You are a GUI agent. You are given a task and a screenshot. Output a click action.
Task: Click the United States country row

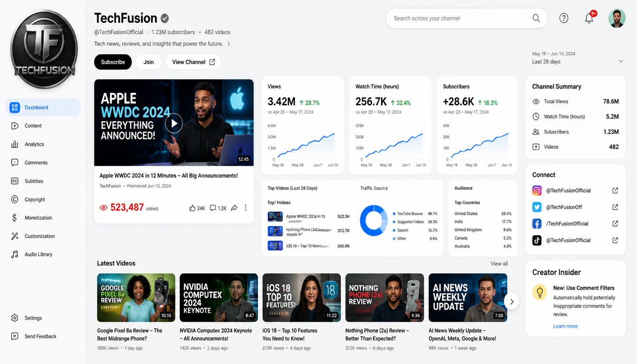point(483,214)
